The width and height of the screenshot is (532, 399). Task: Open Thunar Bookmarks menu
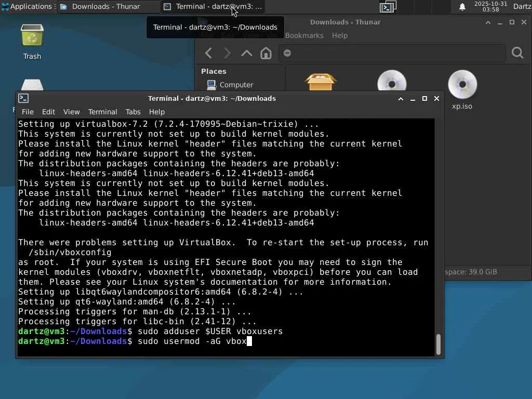(304, 36)
